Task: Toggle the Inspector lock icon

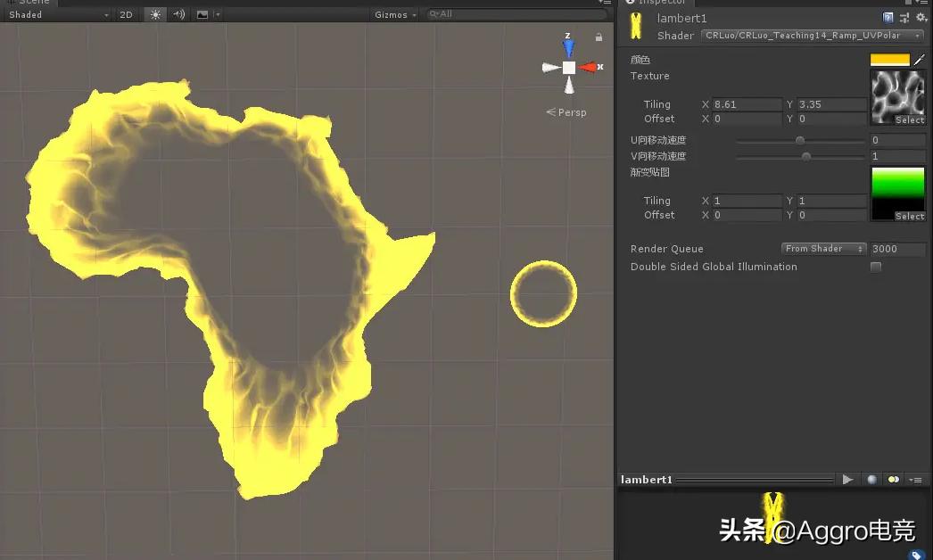Action: coord(908,3)
